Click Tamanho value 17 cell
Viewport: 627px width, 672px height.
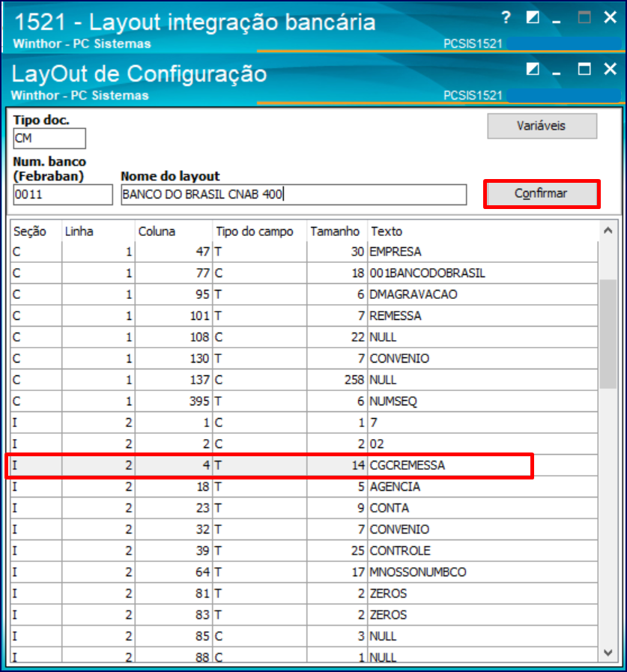tap(337, 572)
